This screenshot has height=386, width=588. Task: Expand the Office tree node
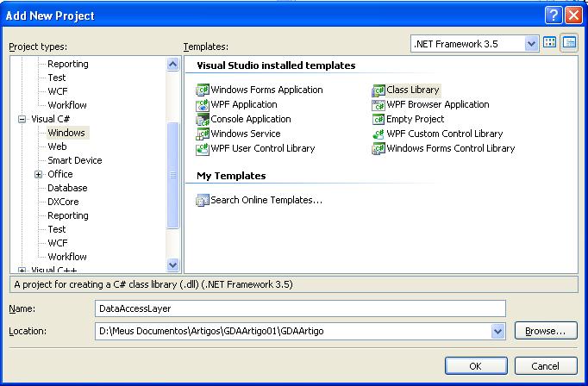click(x=39, y=174)
